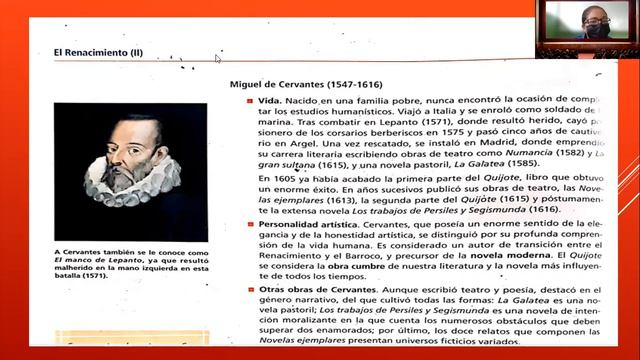Click the italic 'Novelas ejemplares' in the last line
Viewport: 640px width, 360px height.
coord(302,340)
